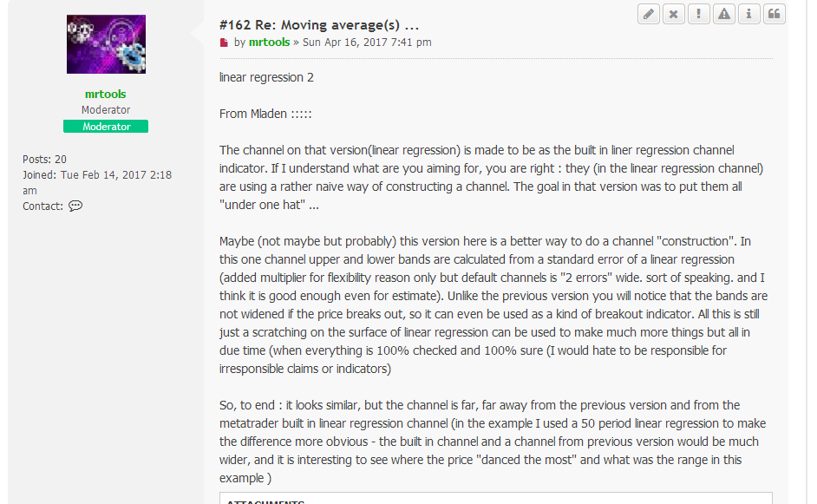Click the small red post icon
Image resolution: width=817 pixels, height=504 pixels.
[x=224, y=43]
